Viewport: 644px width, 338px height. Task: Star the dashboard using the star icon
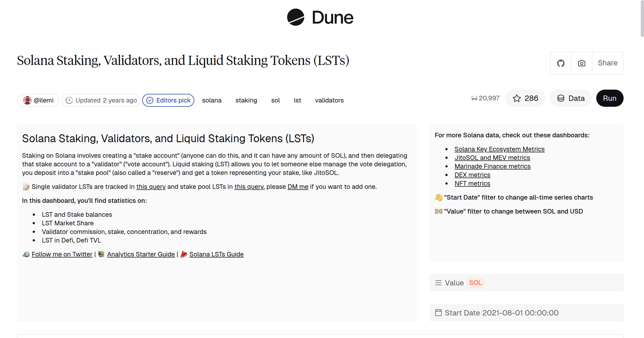pos(517,98)
